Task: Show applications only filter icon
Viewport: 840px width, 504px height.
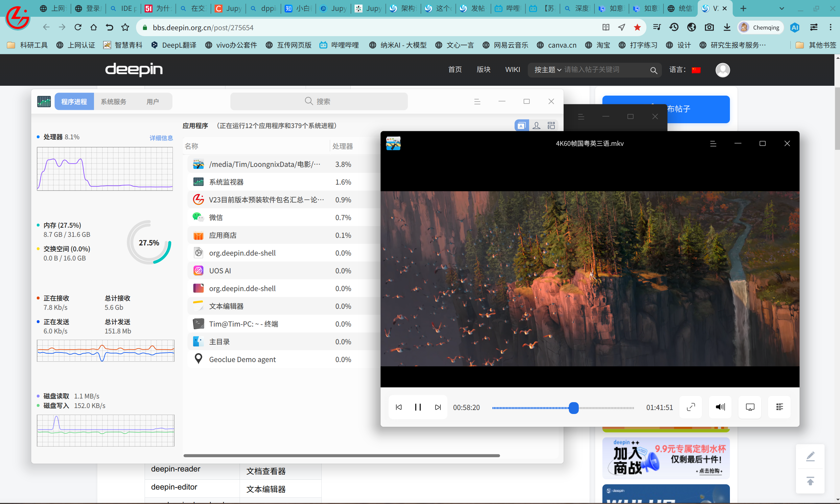Action: tap(522, 126)
